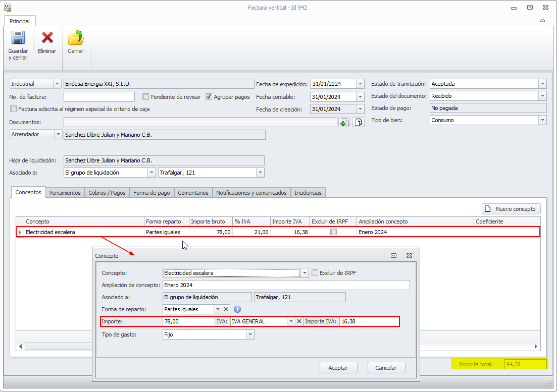Click the copy documents icon
557x392 pixels.
[358, 122]
